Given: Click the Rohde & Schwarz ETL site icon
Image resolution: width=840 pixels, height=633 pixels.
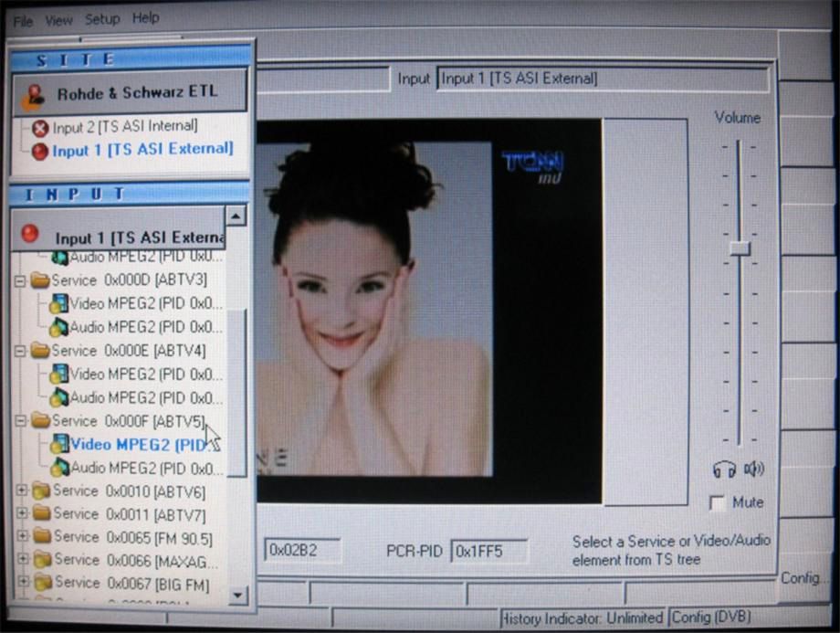Looking at the screenshot, I should (x=35, y=95).
